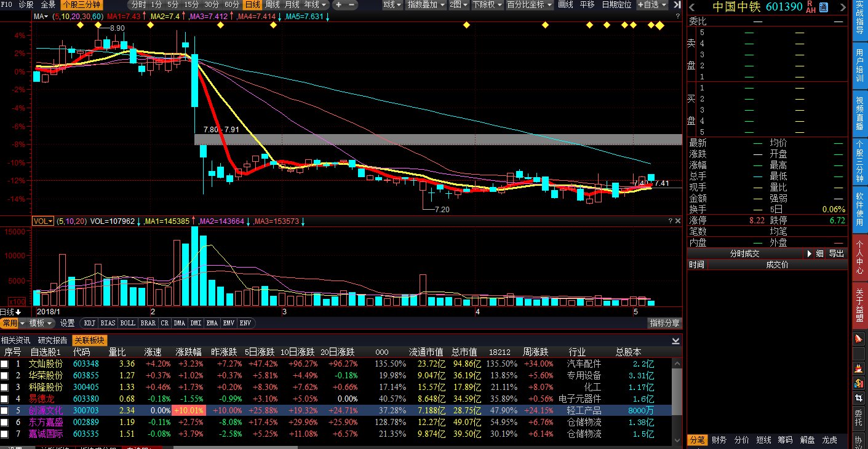
Task: Select the 周线 period tab
Action: point(273,5)
